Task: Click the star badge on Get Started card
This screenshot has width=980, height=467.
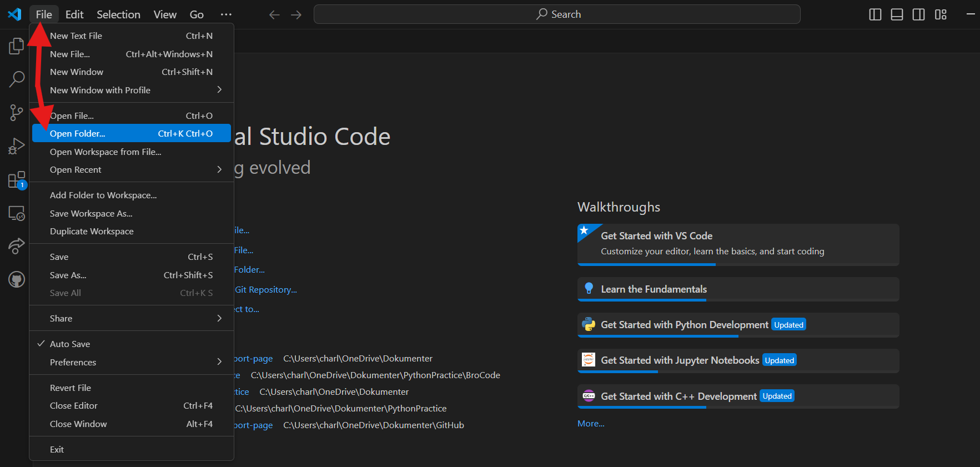Action: click(584, 230)
